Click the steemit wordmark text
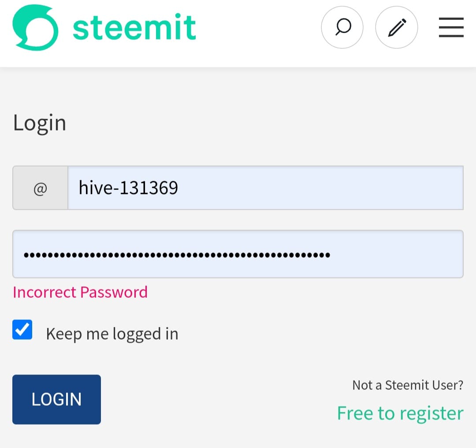 pos(134,28)
